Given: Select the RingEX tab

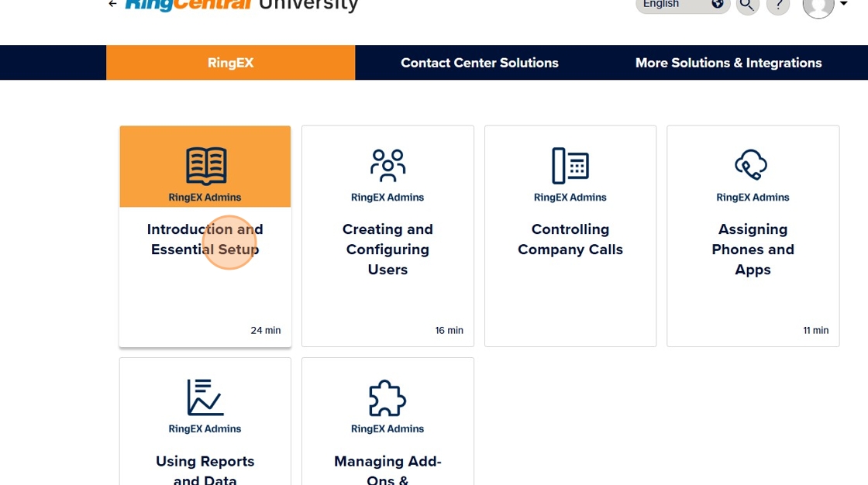Looking at the screenshot, I should pos(230,63).
